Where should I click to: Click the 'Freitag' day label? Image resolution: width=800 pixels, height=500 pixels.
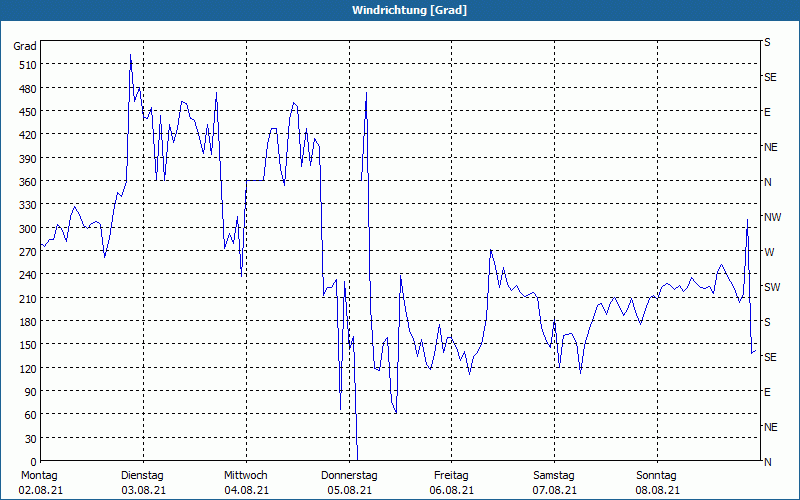pos(451,476)
